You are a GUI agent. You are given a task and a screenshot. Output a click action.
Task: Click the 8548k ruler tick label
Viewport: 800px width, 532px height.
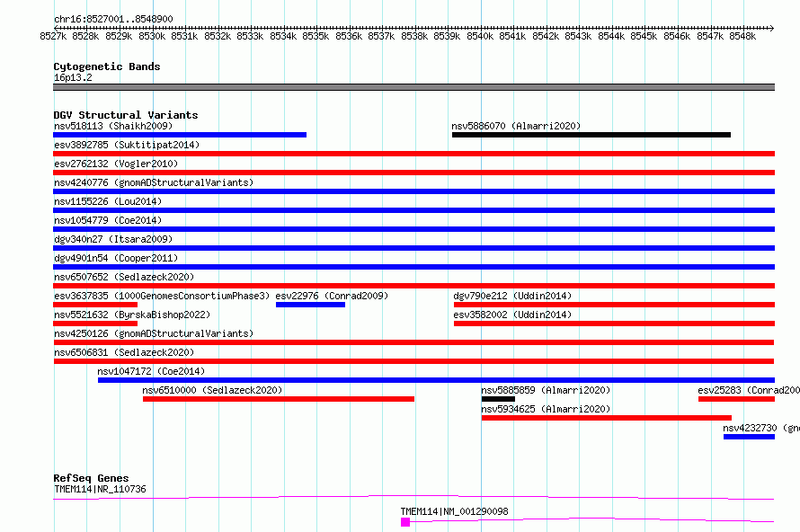742,36
